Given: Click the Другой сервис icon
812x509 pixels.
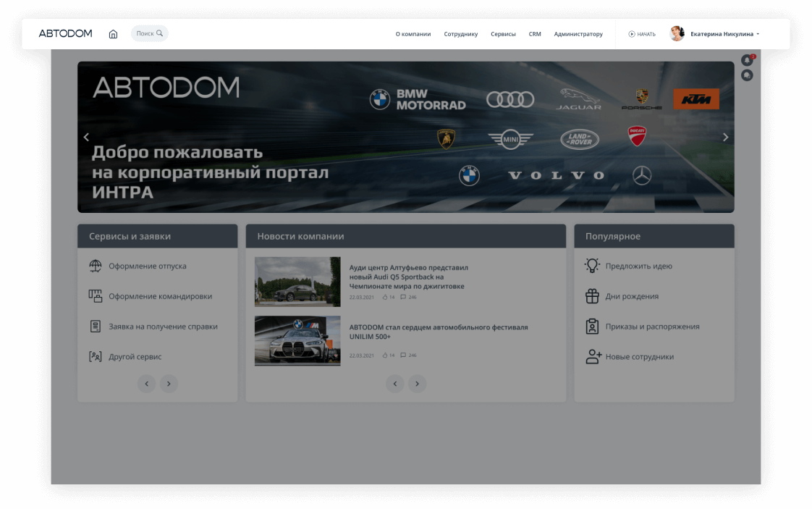Looking at the screenshot, I should pos(96,357).
